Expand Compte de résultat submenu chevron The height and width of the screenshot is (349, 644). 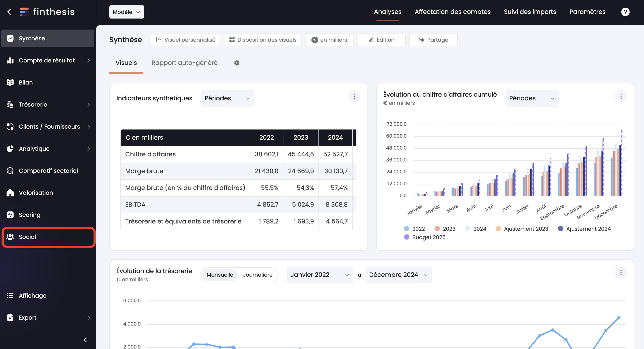[x=89, y=60]
